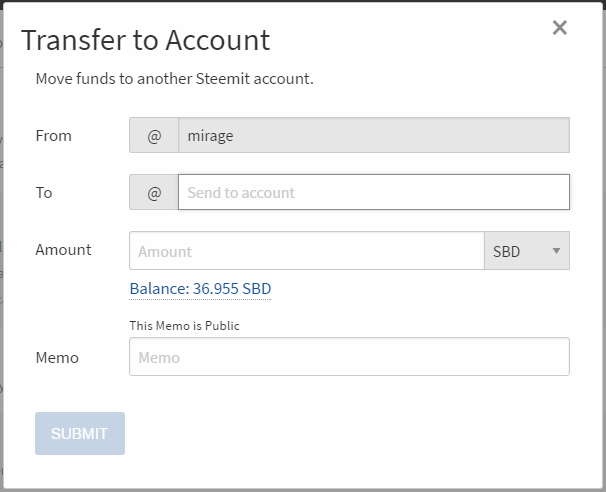Click the Move funds to another Steemit account text
The height and width of the screenshot is (492, 606).
[174, 77]
